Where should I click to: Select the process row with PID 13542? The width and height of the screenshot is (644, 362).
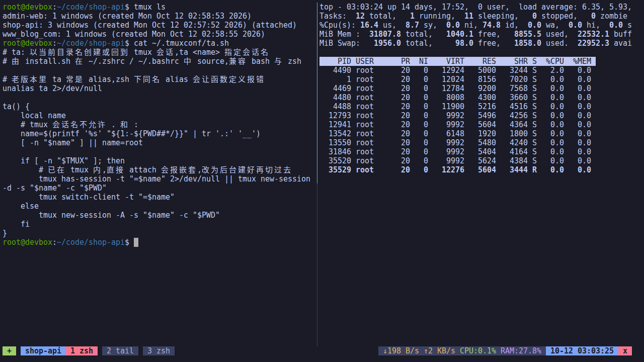(457, 134)
